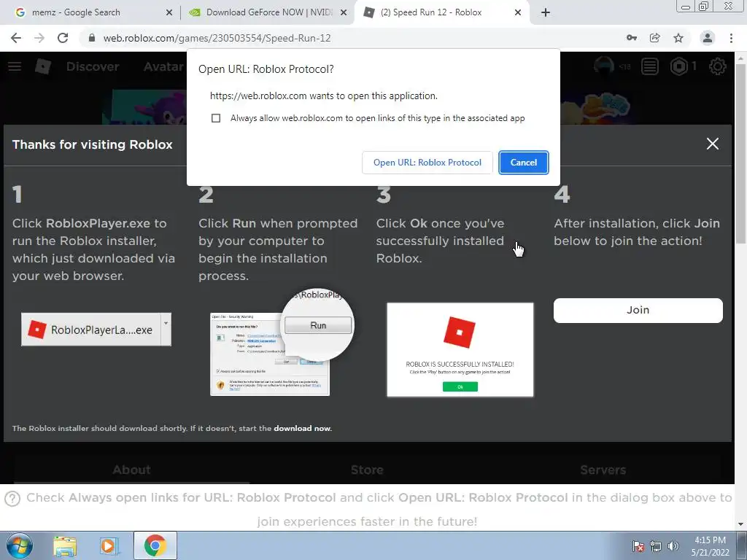Open the Roblox notifications feed icon
Image resolution: width=747 pixels, height=560 pixels.
649,66
